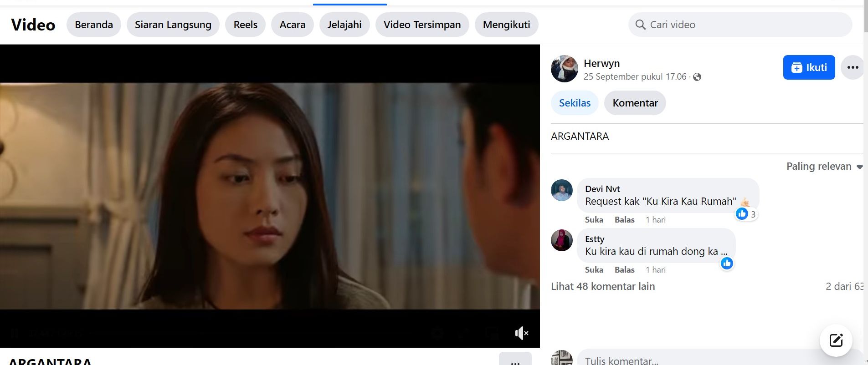The width and height of the screenshot is (868, 365).
Task: Open Estty's profile avatar
Action: click(562, 240)
